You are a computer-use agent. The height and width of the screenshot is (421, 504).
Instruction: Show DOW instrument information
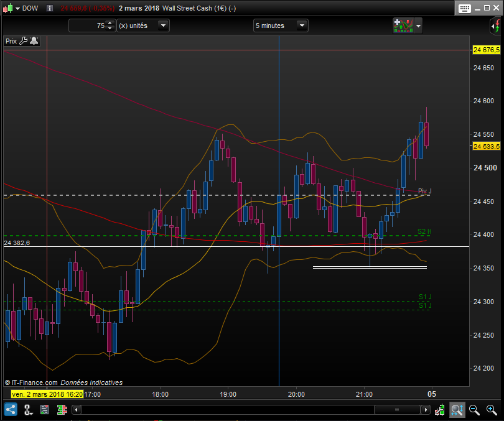point(50,8)
